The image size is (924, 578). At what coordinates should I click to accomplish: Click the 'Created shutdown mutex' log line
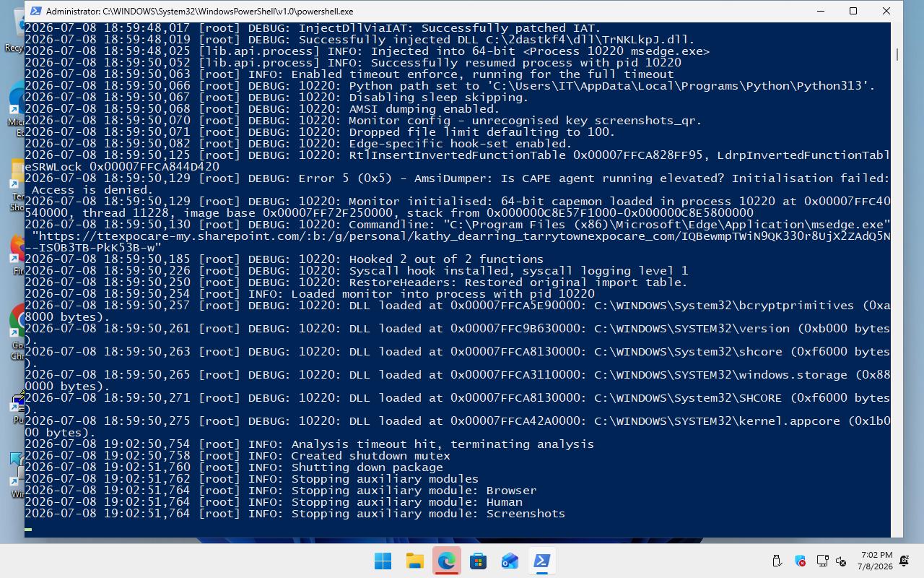(237, 456)
